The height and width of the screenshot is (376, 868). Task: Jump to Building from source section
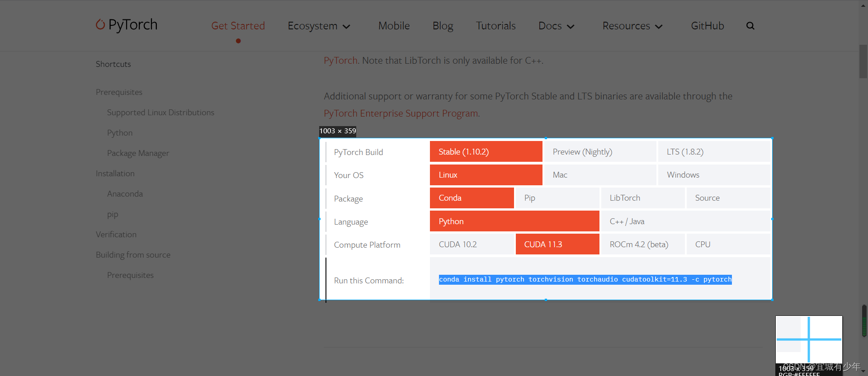(133, 255)
